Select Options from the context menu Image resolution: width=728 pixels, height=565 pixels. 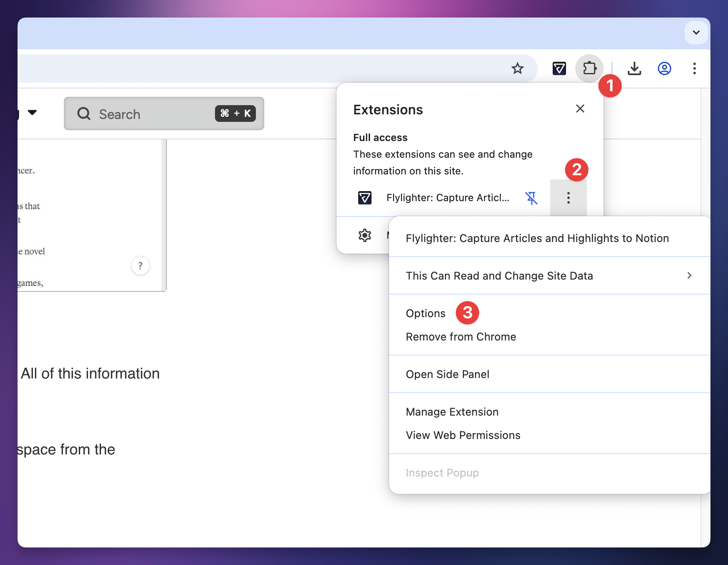(x=425, y=313)
